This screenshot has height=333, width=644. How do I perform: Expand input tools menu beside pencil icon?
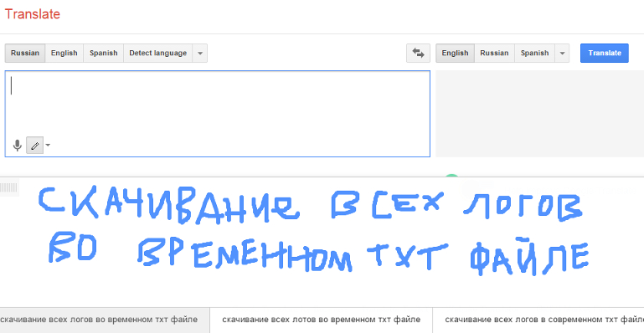coord(48,146)
